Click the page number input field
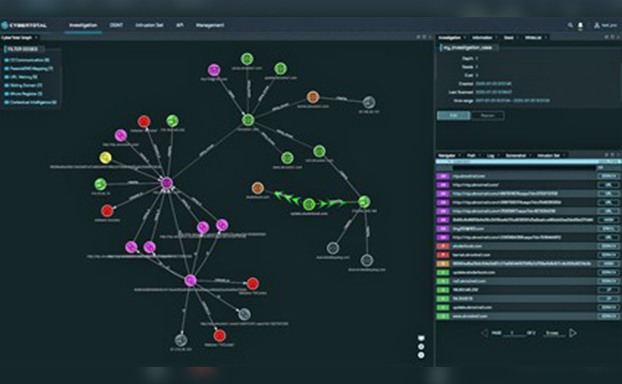 click(513, 333)
